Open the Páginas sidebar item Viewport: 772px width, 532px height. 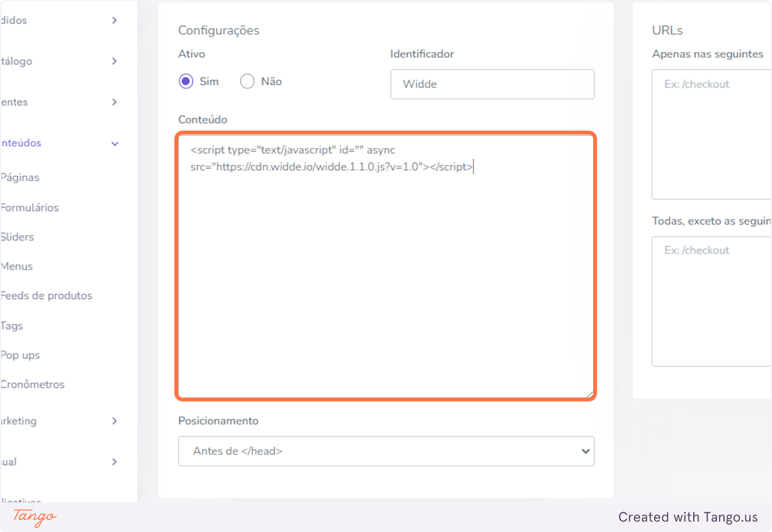click(20, 178)
